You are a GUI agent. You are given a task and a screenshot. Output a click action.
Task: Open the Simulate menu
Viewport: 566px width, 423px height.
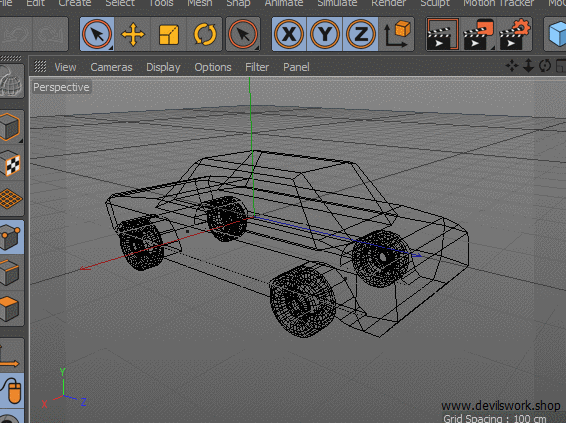tap(337, 3)
